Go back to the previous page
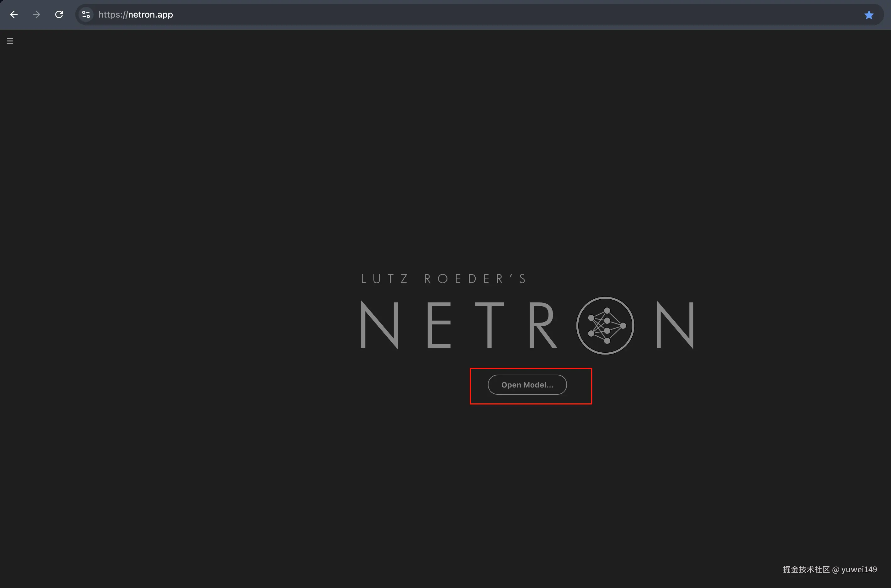891x588 pixels. point(14,15)
